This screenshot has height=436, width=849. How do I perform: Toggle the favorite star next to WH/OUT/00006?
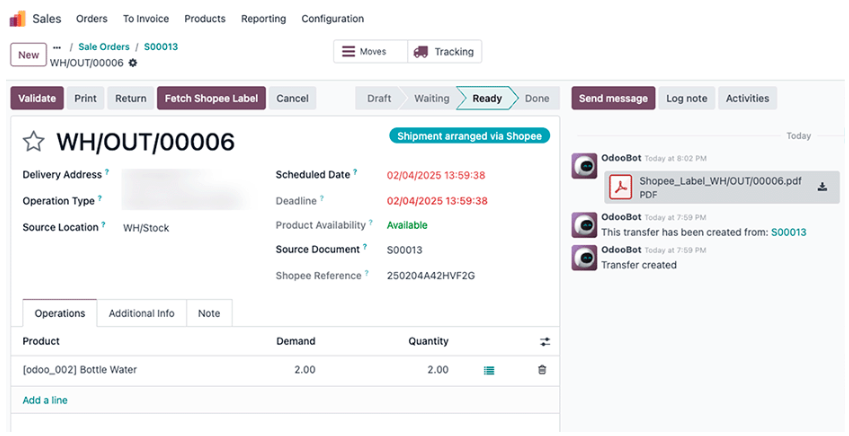point(33,141)
